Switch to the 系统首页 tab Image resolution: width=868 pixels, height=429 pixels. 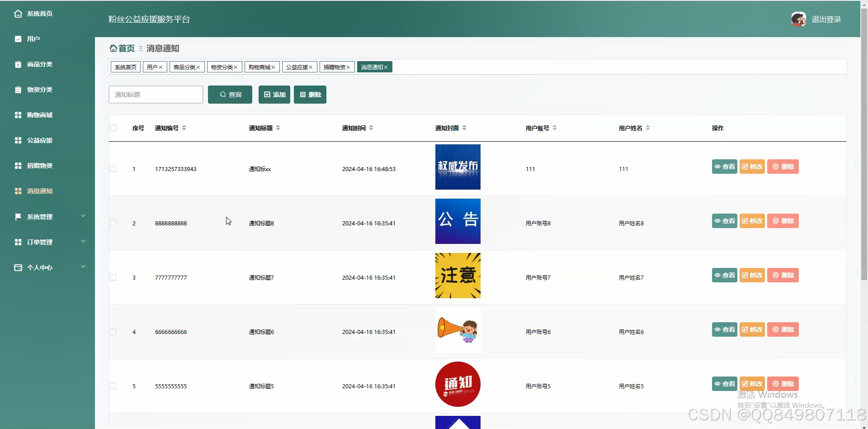[x=126, y=67]
